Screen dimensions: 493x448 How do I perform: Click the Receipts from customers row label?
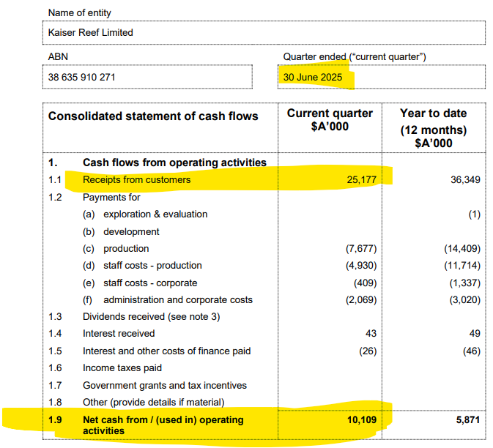pyautogui.click(x=136, y=180)
